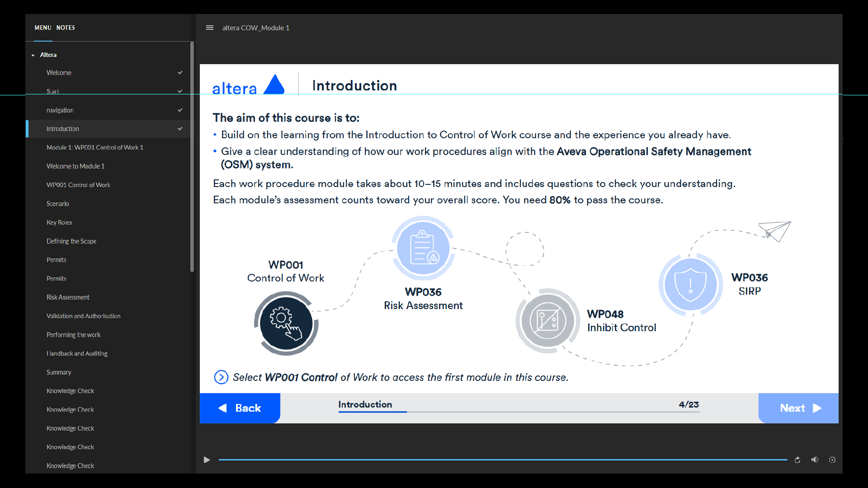Go Back to the previous slide
This screenshot has width=868, height=488.
point(240,408)
